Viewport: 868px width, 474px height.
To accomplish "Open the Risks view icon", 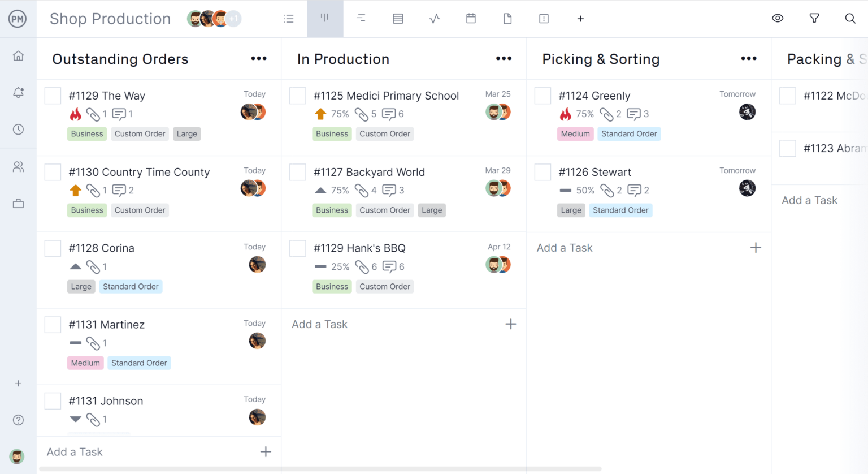I will 543,18.
